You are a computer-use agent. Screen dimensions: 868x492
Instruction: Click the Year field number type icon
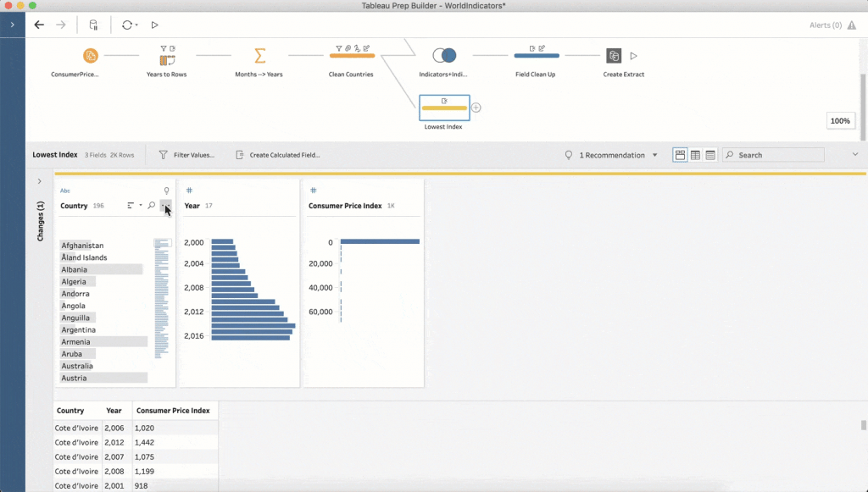[189, 191]
